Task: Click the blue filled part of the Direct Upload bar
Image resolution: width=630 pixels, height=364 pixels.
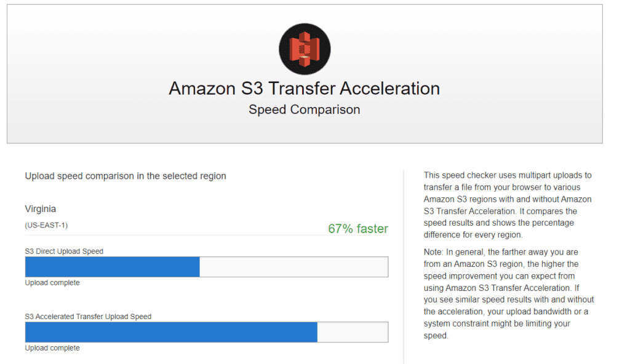Action: pyautogui.click(x=112, y=267)
